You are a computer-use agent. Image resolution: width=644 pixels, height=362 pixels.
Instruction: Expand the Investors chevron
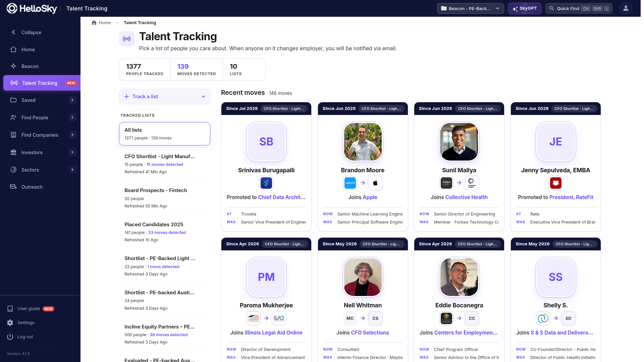click(x=72, y=152)
